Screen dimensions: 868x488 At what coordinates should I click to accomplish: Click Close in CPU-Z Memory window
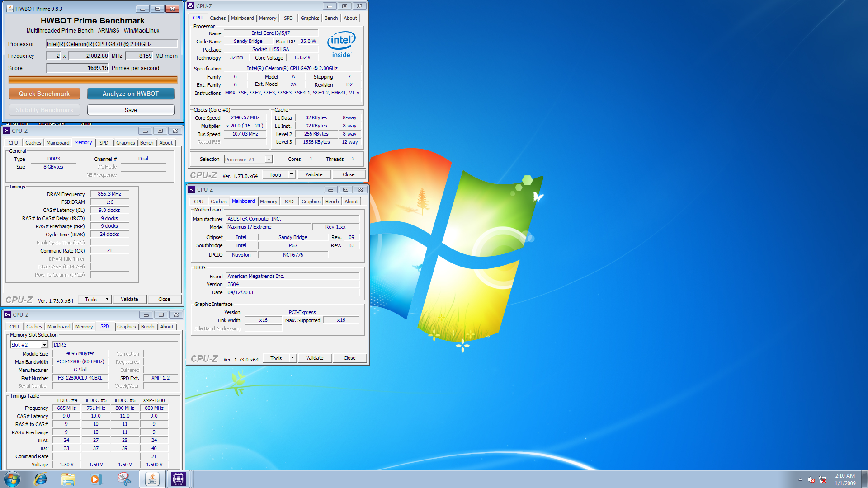pos(164,299)
